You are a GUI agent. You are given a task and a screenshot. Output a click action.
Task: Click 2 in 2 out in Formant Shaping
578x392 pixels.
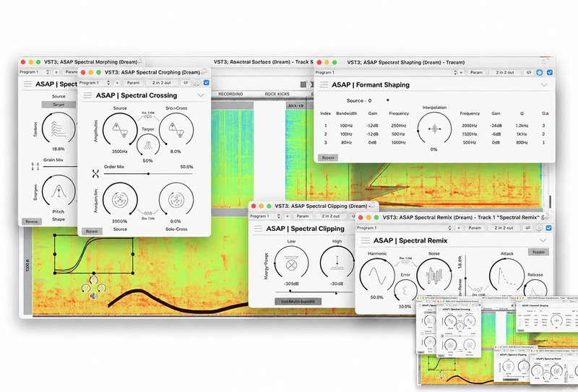(505, 73)
